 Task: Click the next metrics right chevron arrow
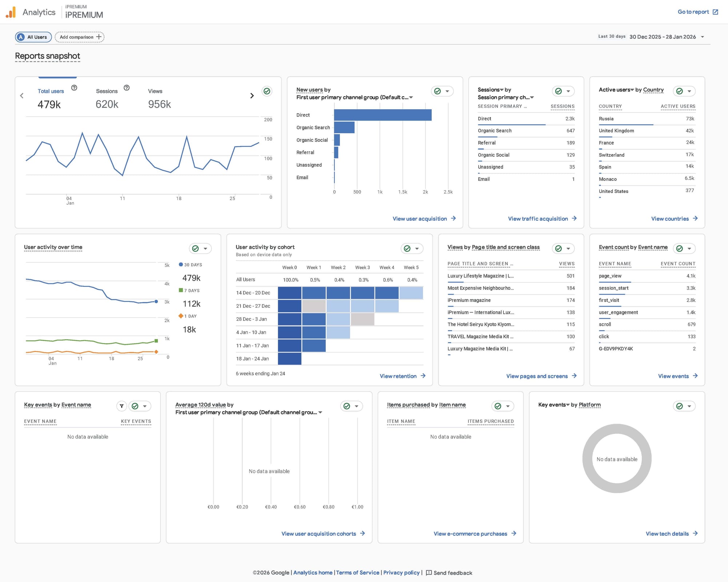click(252, 96)
